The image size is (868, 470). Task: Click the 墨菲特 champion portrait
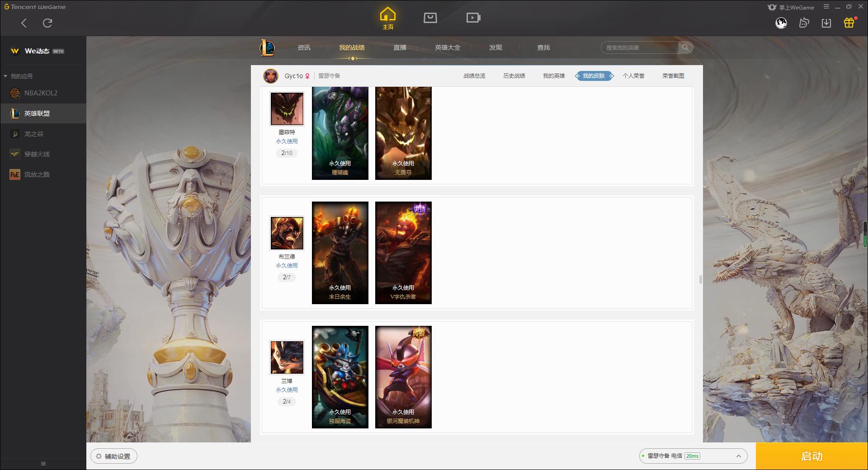coord(287,109)
